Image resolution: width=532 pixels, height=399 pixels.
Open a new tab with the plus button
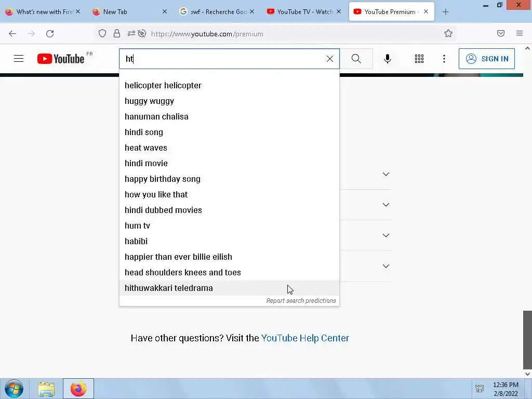(x=445, y=12)
